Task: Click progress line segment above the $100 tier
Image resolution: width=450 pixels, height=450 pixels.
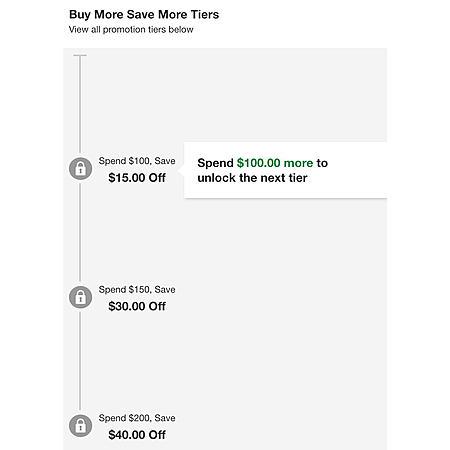Action: [80, 105]
